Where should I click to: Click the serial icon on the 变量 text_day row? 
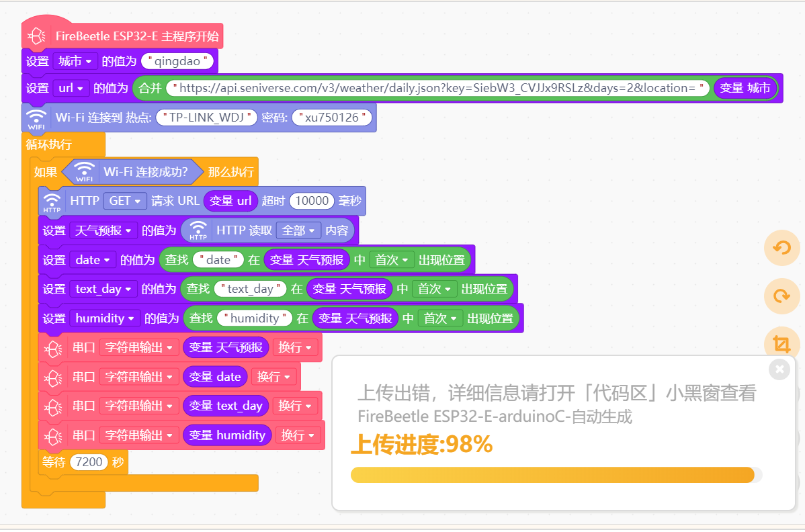pos(53,407)
